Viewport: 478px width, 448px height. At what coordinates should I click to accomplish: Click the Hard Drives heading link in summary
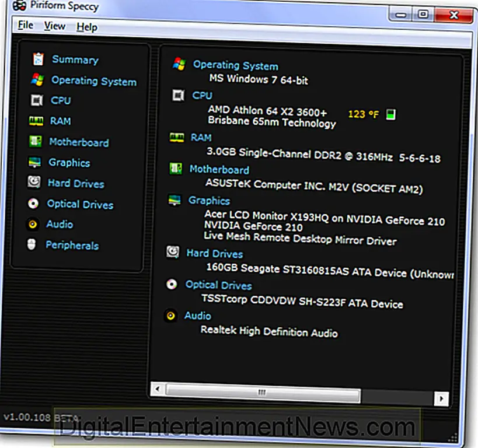click(215, 254)
